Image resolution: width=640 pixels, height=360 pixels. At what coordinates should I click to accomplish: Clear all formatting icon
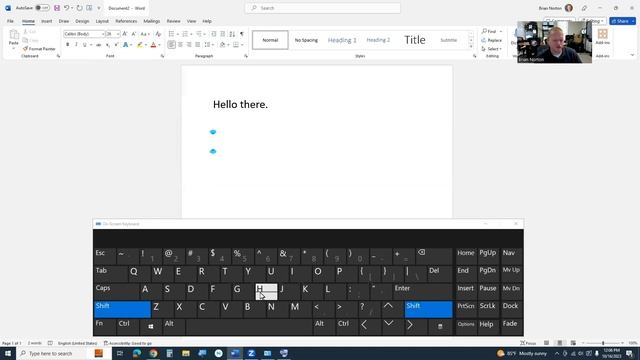click(158, 34)
